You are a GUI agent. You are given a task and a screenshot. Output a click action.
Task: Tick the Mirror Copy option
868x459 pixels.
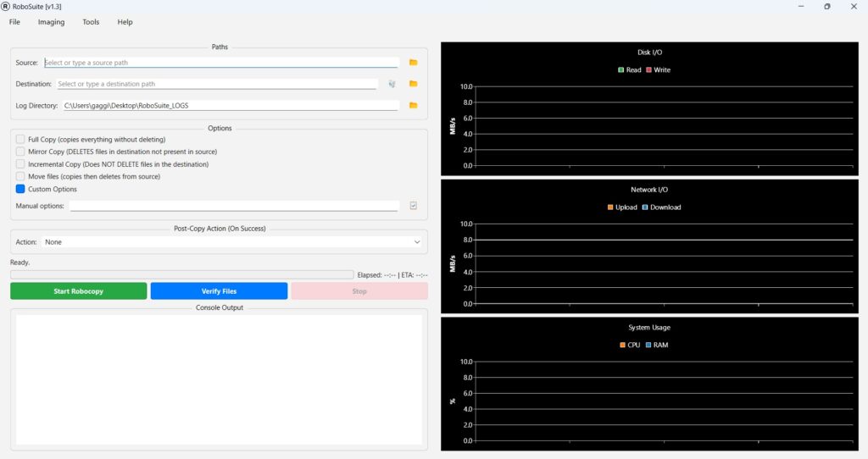tap(20, 152)
